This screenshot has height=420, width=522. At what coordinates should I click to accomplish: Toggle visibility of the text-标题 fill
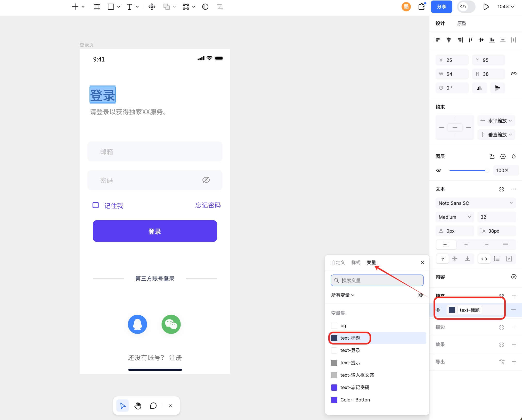click(438, 310)
